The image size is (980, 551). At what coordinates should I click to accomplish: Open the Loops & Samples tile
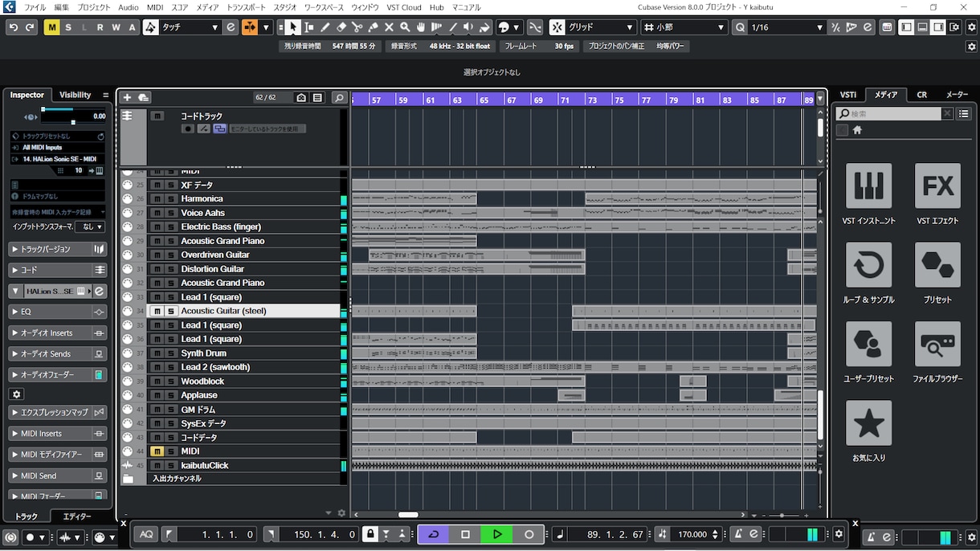[868, 265]
